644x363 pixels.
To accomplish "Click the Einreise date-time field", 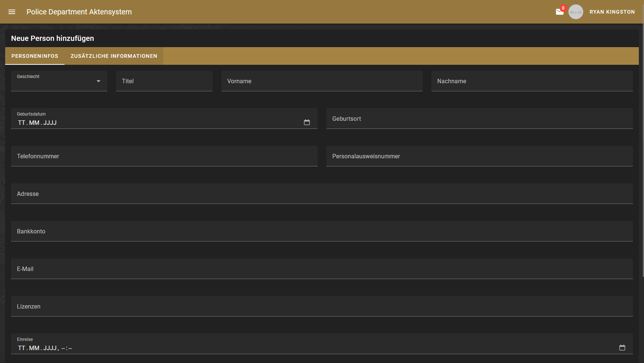I will 322,344.
